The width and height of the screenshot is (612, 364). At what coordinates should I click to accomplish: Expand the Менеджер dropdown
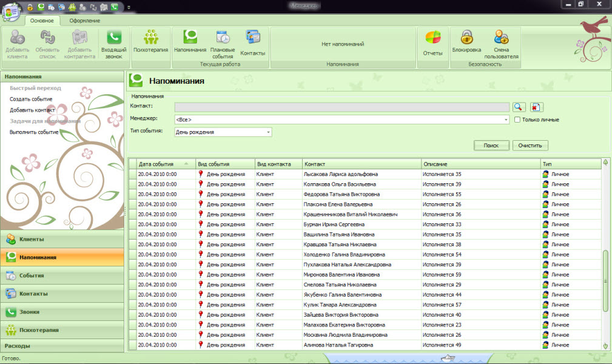click(506, 120)
